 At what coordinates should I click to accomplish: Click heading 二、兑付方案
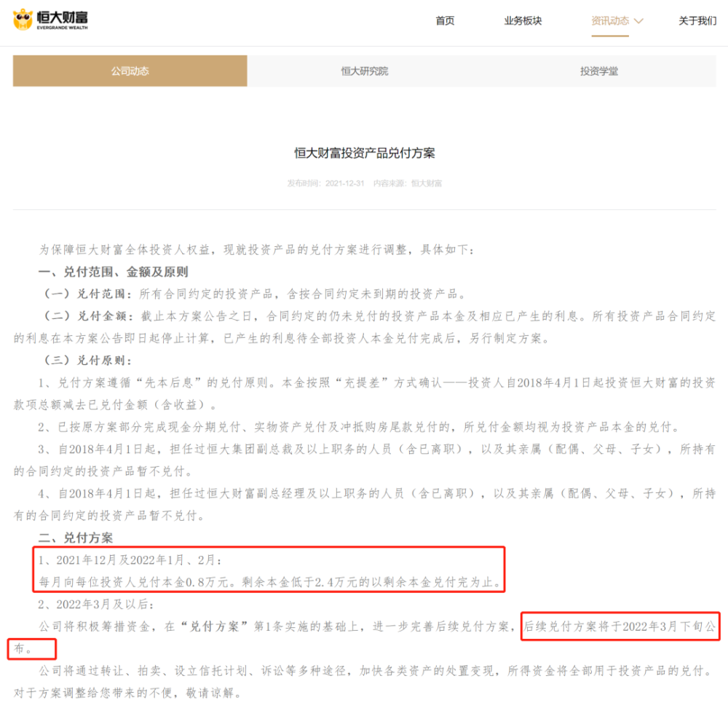pos(76,538)
